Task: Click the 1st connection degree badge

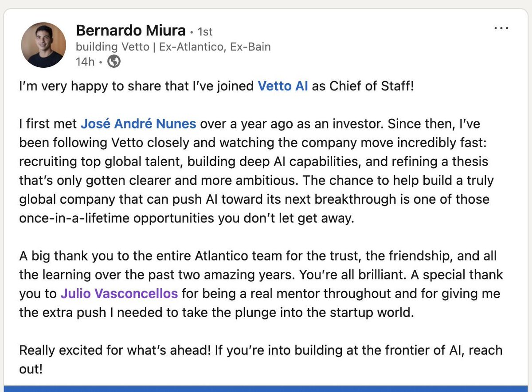Action: tap(205, 32)
